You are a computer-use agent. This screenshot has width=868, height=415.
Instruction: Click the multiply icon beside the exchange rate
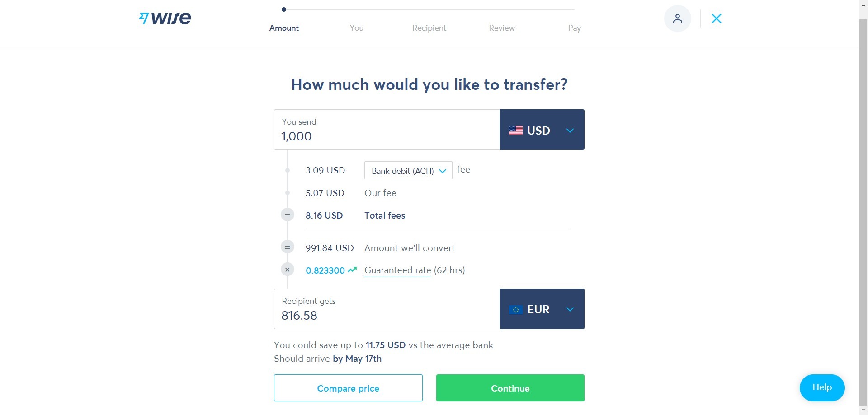[x=288, y=270]
